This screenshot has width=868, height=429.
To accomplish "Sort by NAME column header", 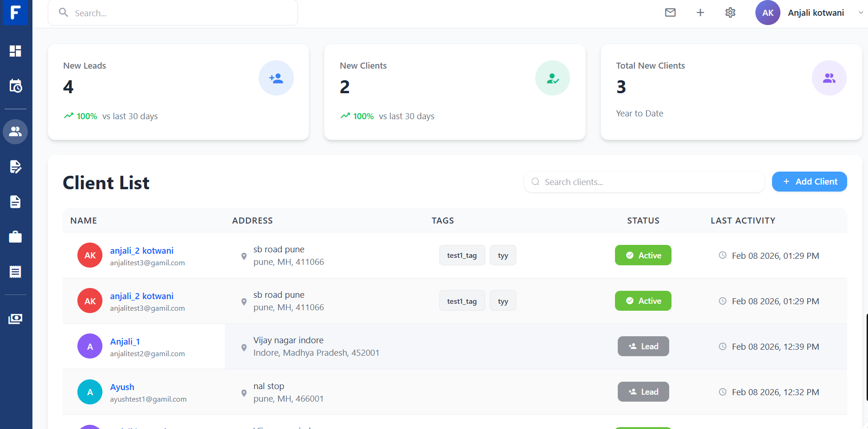I will [x=83, y=220].
